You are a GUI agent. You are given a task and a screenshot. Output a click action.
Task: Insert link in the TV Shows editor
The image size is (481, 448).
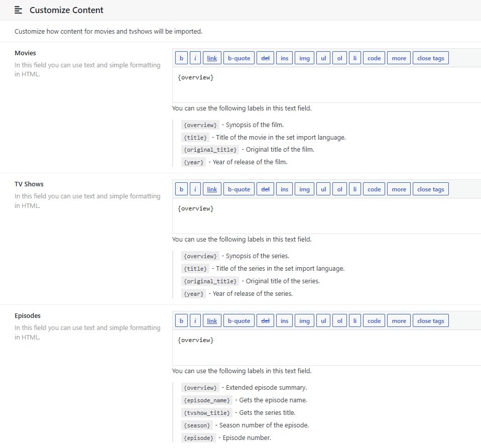pos(212,189)
